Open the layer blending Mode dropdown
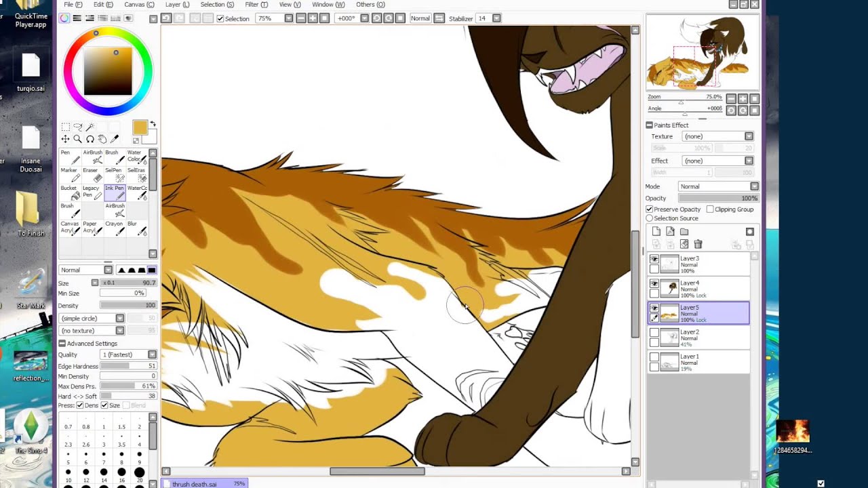The width and height of the screenshot is (868, 488). 718,186
